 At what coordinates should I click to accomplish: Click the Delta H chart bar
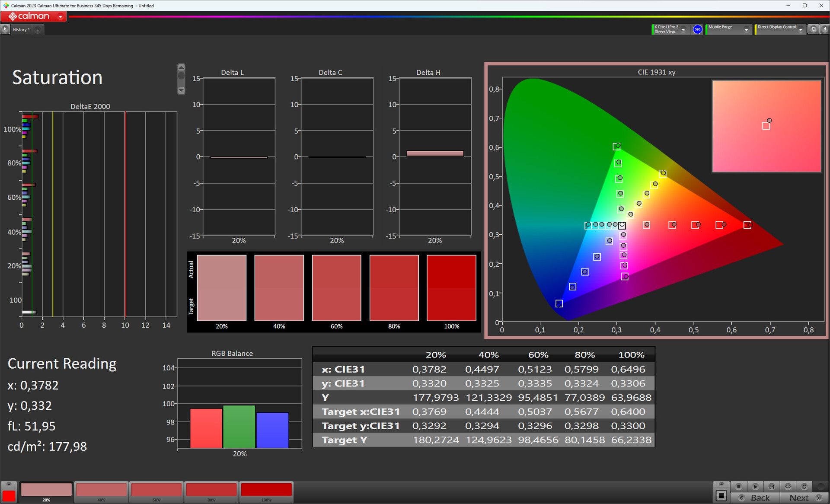[435, 153]
